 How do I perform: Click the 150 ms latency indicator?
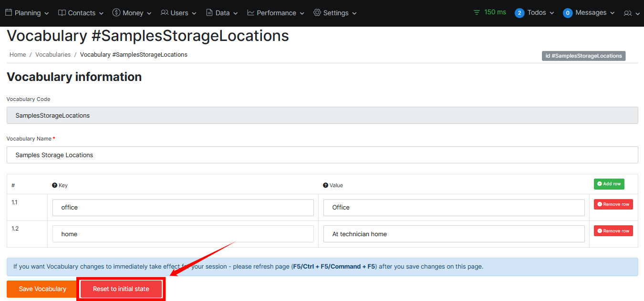click(x=490, y=12)
